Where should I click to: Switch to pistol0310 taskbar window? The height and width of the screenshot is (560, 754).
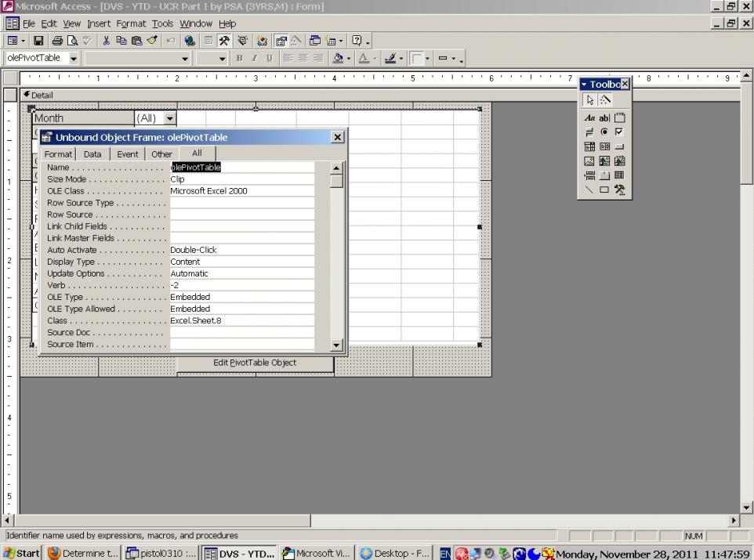[x=161, y=553]
